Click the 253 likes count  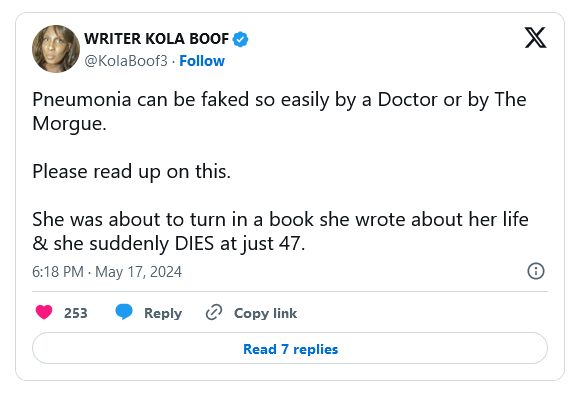(76, 313)
